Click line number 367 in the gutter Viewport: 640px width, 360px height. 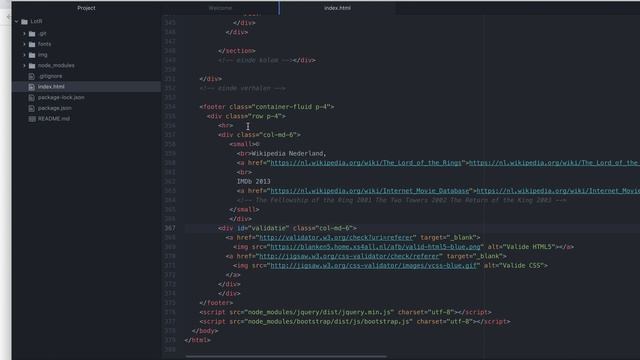(x=170, y=228)
